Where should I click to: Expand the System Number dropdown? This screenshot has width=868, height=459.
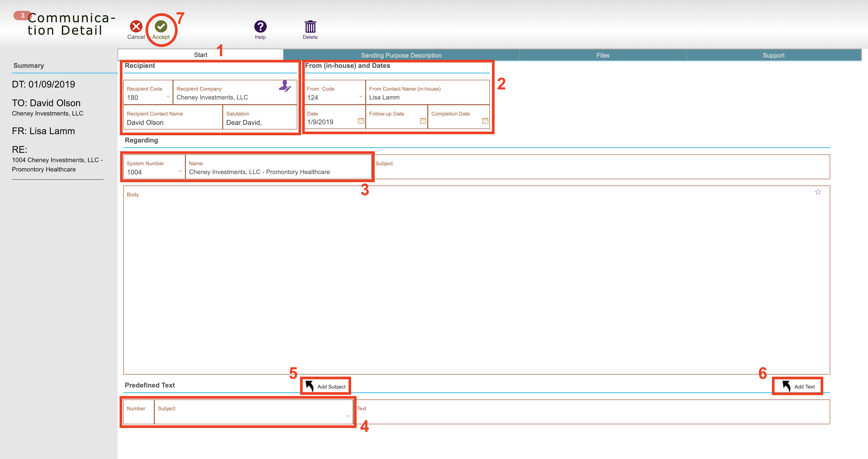(180, 171)
